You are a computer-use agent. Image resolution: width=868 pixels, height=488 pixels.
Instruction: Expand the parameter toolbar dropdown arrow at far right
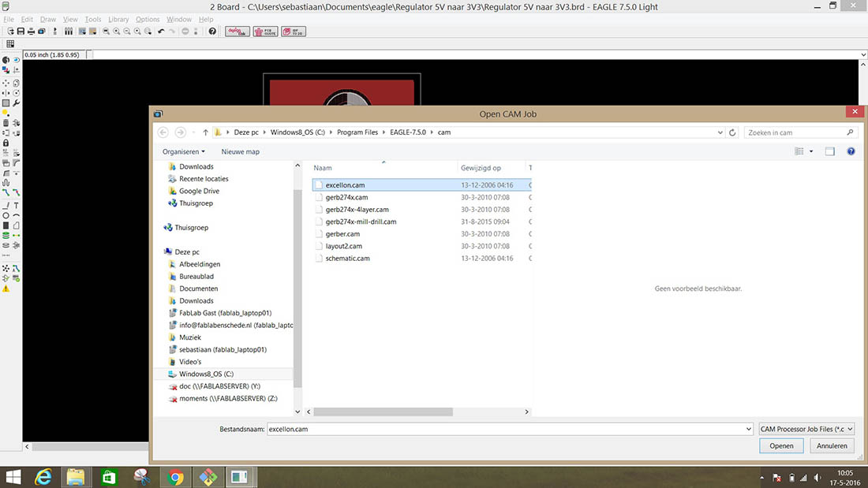click(863, 54)
